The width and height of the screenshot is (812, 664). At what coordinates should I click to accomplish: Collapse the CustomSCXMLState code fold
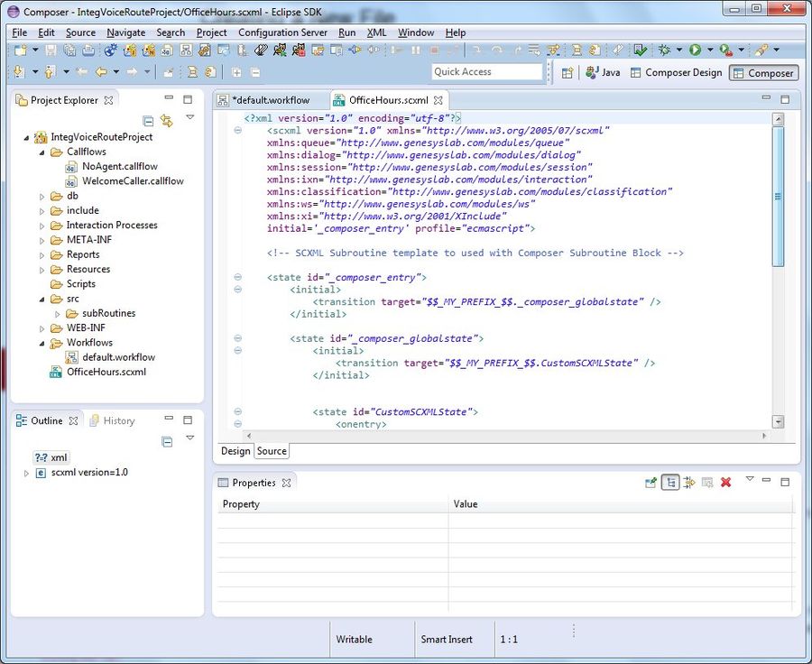[x=237, y=411]
